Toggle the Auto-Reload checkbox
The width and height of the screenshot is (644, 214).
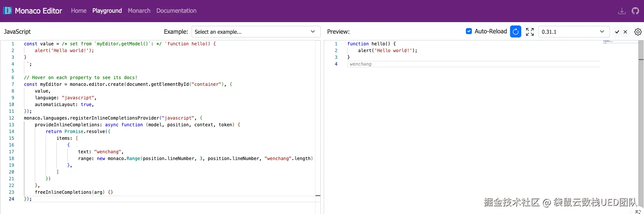tap(469, 31)
